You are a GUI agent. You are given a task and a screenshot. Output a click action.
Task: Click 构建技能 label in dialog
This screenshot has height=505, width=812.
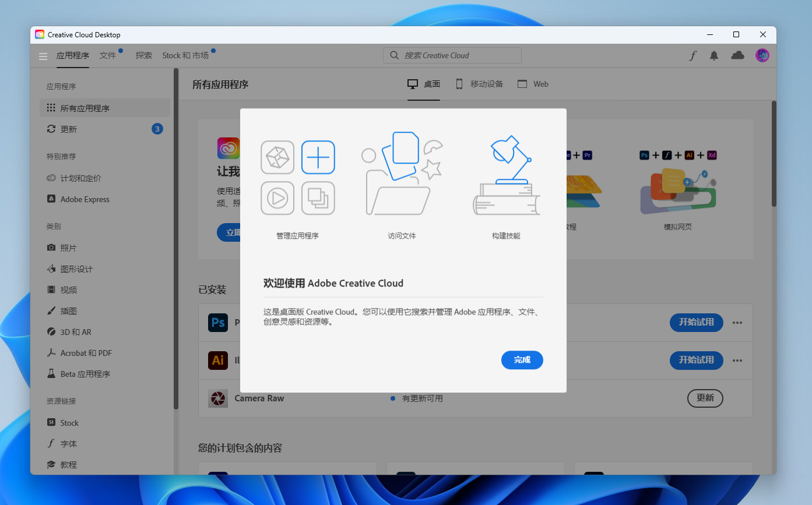[506, 236]
